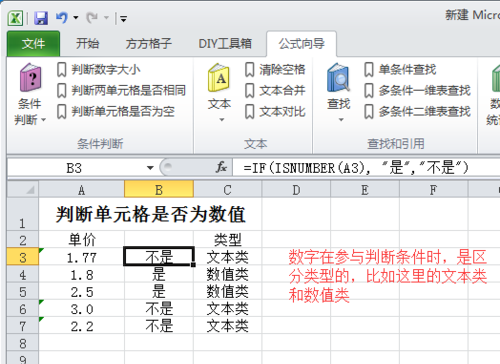The width and height of the screenshot is (500, 364).
Task: Run the 清除空格 command
Action: click(275, 70)
